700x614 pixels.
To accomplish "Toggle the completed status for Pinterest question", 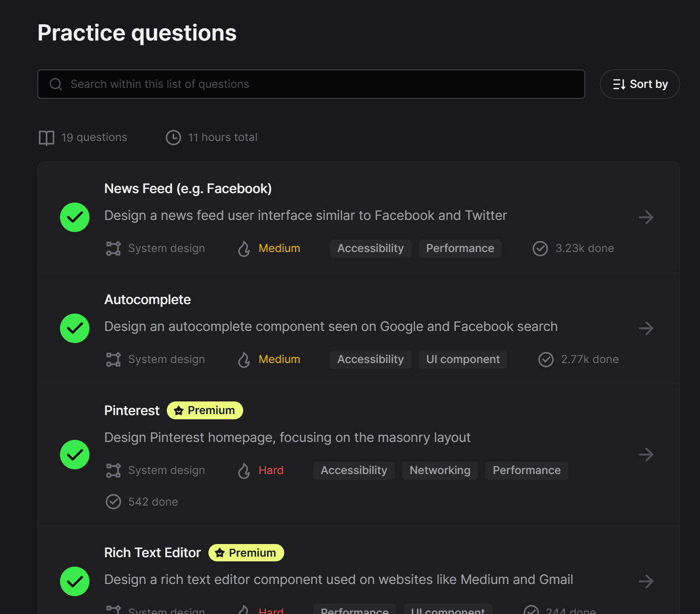I will point(74,455).
